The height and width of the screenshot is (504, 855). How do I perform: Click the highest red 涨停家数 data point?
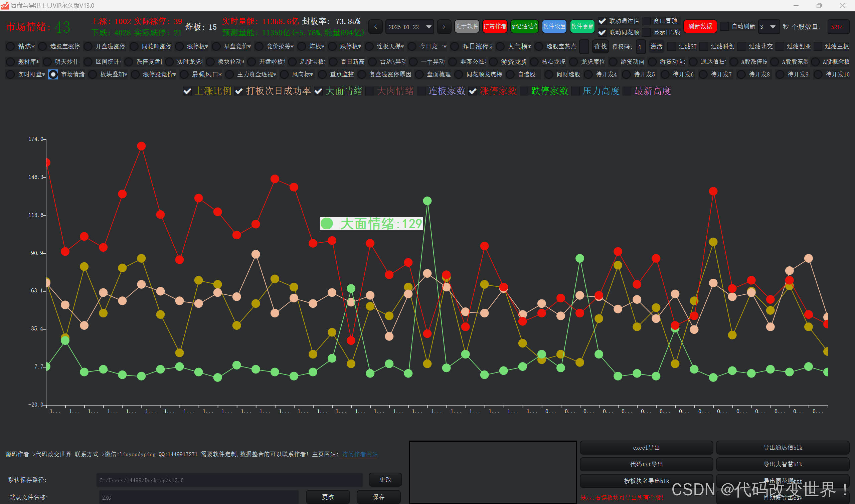click(141, 146)
